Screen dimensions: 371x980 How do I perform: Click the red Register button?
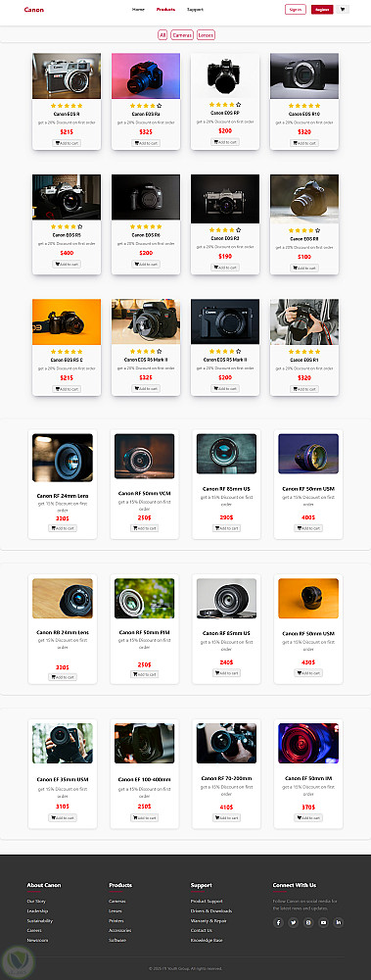[x=322, y=10]
